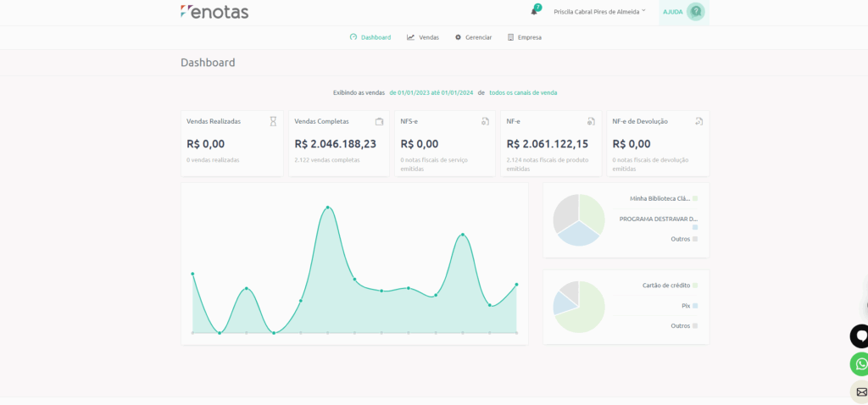
Task: Click the Gerenciar gear icon
Action: pos(458,37)
